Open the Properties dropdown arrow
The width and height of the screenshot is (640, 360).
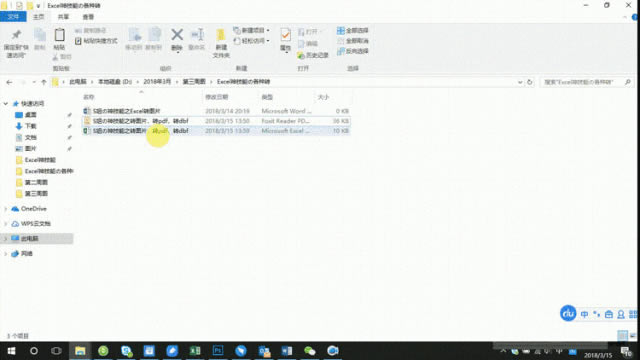(286, 51)
